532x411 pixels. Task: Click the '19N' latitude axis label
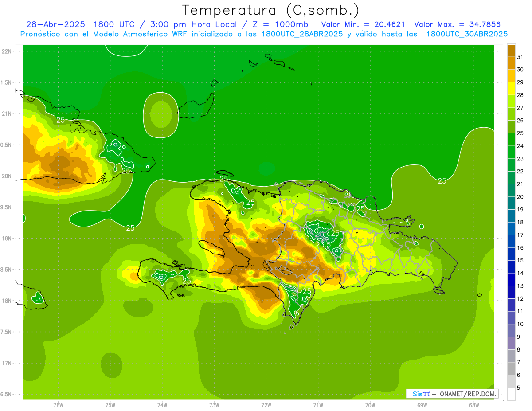tap(7, 239)
